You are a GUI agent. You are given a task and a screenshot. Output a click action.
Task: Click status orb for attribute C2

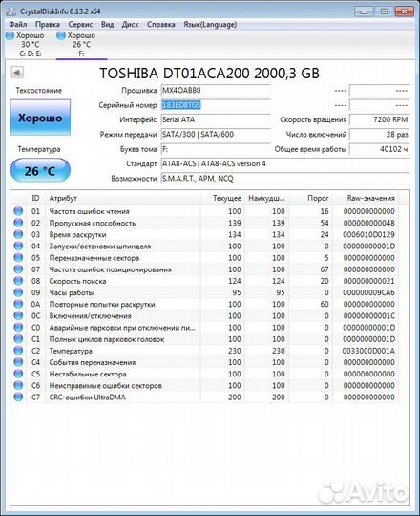click(x=18, y=351)
